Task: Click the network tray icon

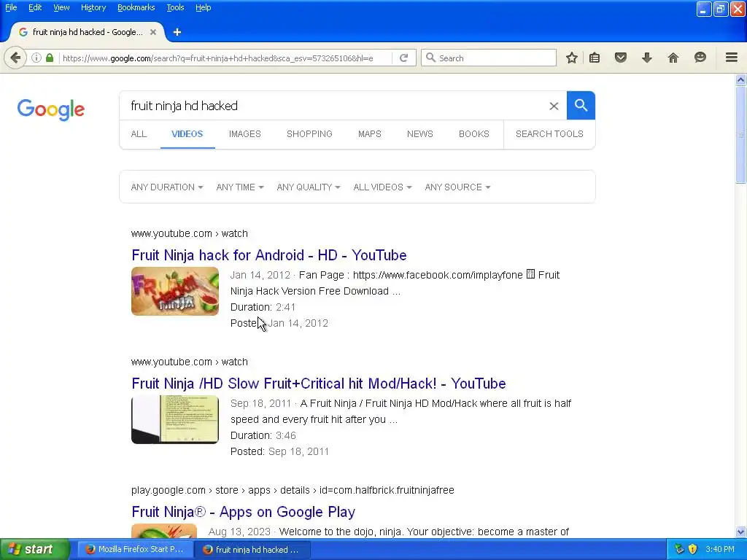Action: coord(679,549)
